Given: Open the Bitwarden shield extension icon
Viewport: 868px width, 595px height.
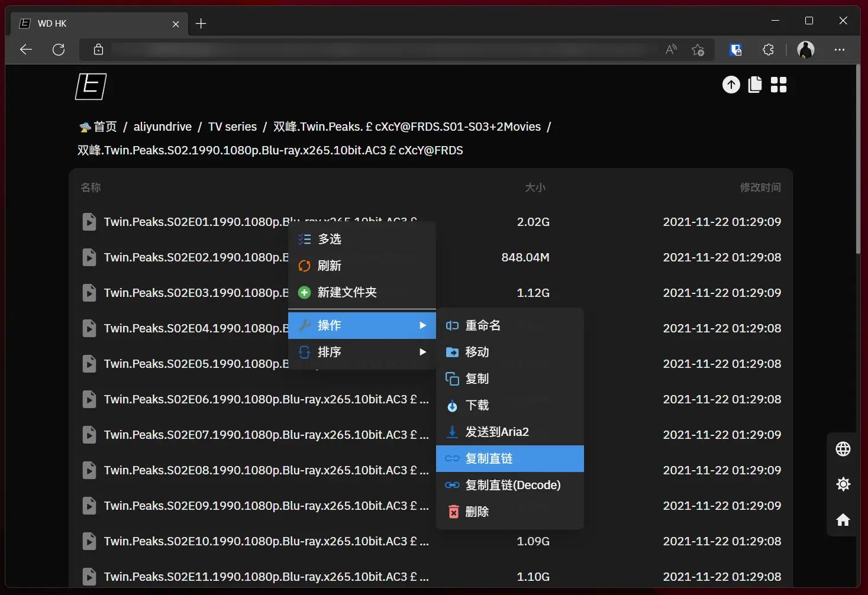Looking at the screenshot, I should tap(735, 50).
